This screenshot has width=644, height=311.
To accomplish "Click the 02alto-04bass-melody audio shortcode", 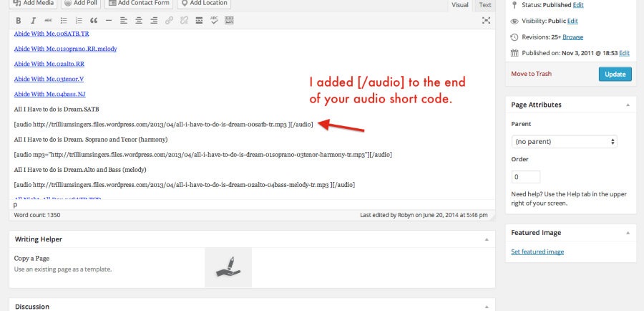I will pos(185,185).
